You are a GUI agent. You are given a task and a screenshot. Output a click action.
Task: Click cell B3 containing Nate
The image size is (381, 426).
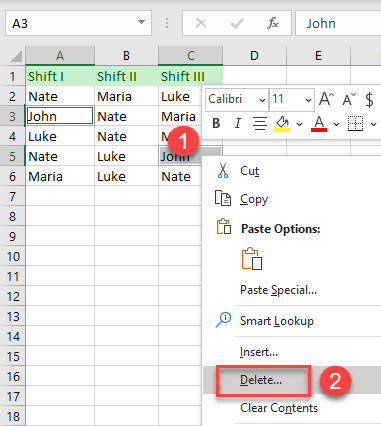(126, 116)
